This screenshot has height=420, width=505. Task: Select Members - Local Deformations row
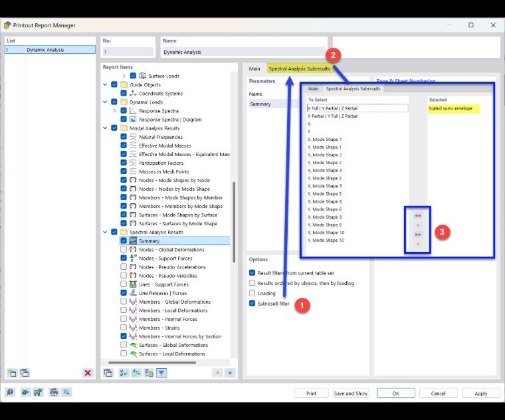173,310
